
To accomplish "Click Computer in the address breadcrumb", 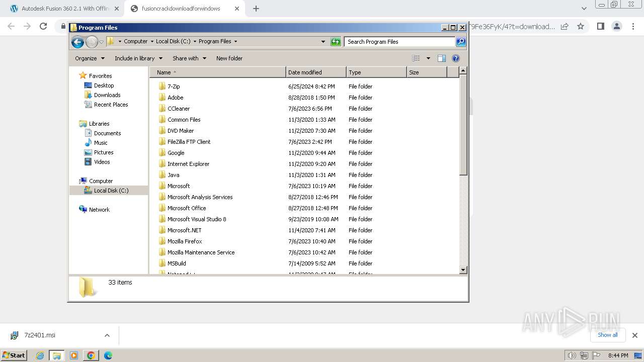I will click(135, 42).
